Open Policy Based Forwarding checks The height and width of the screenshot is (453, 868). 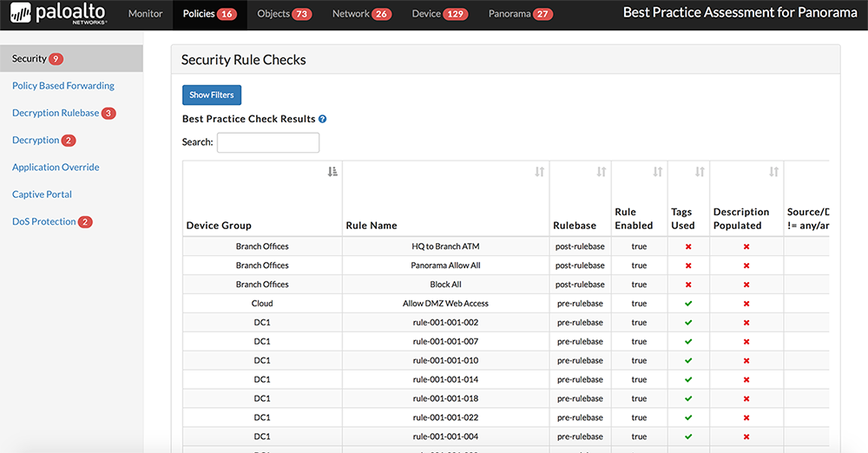(x=63, y=86)
